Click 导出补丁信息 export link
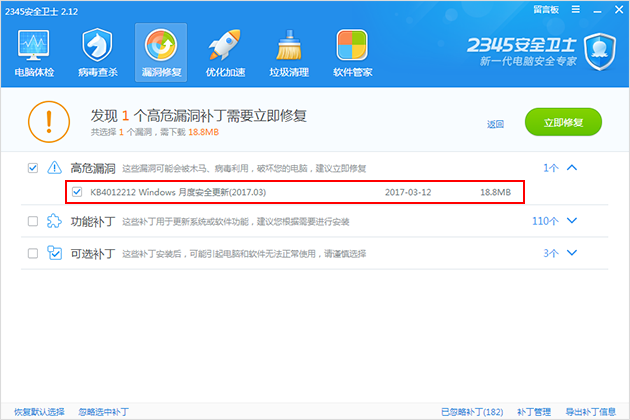This screenshot has width=630, height=420. click(591, 412)
